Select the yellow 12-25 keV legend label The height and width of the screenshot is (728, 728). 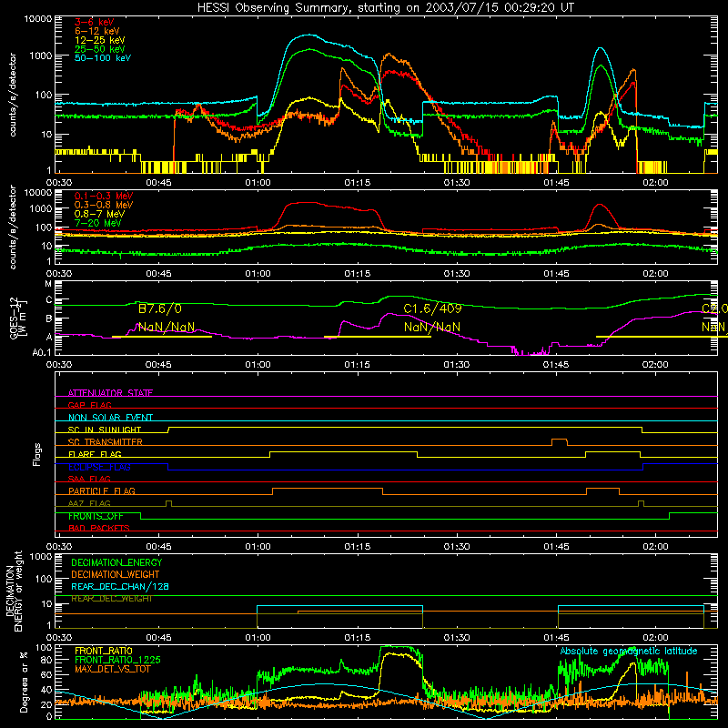coord(100,40)
